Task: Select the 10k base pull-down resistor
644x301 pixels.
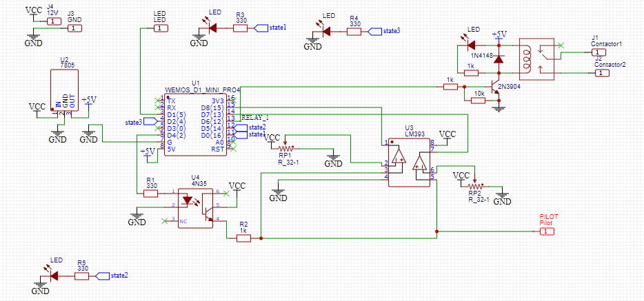Action: [x=478, y=101]
